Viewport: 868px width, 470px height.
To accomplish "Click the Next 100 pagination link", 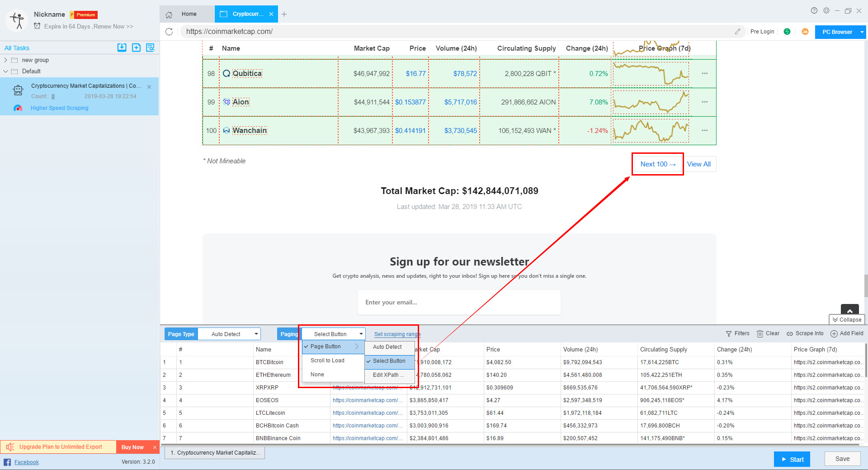I will [657, 164].
